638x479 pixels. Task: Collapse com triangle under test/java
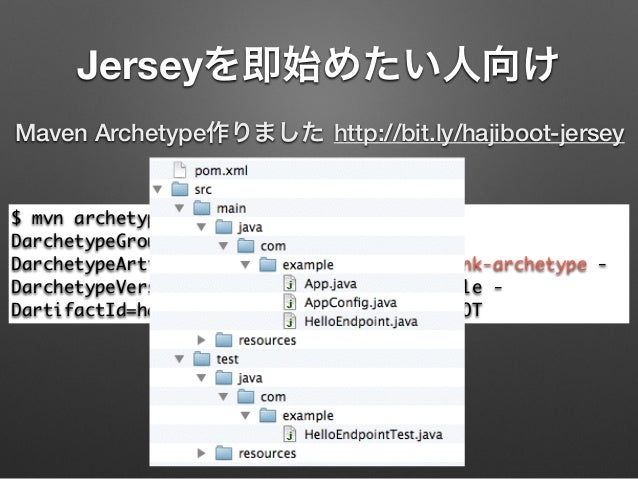(223, 397)
